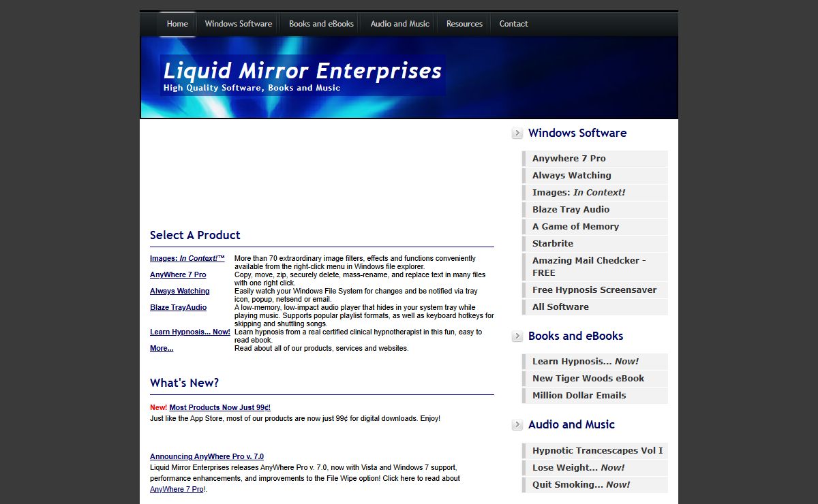Viewport: 818px width, 504px height.
Task: Select Million Dollar Emails in sidebar
Action: (595, 396)
